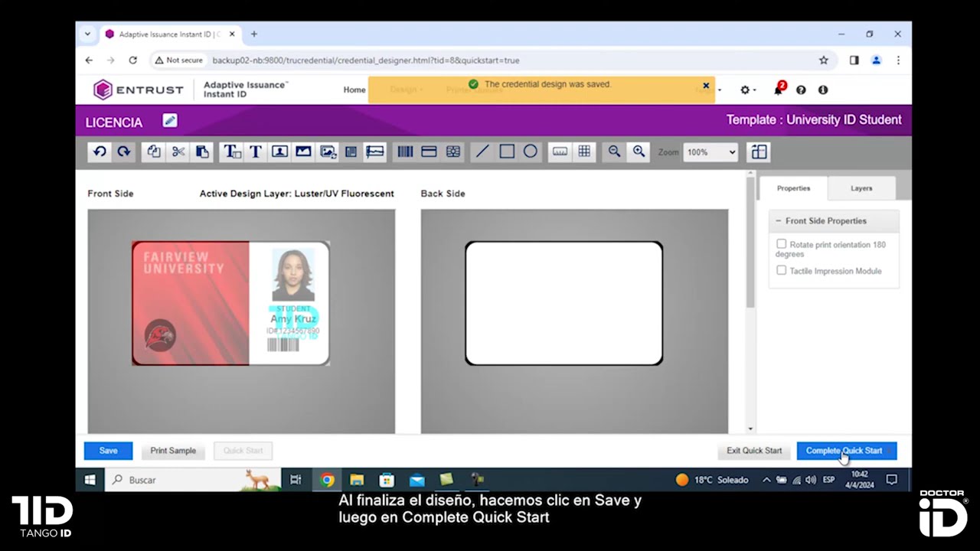Switch to the Layers tab
This screenshot has height=551, width=980.
pos(861,188)
